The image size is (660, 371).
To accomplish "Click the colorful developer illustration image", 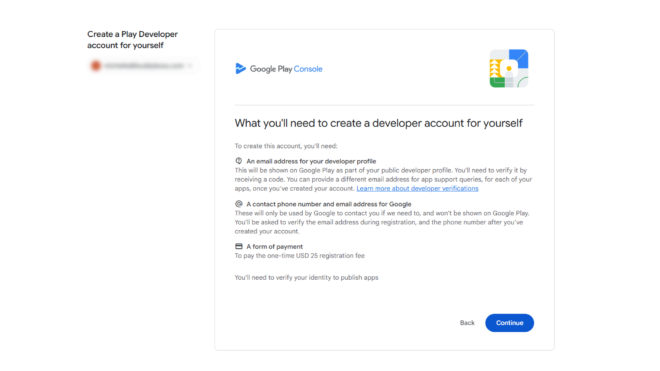I will pos(509,68).
